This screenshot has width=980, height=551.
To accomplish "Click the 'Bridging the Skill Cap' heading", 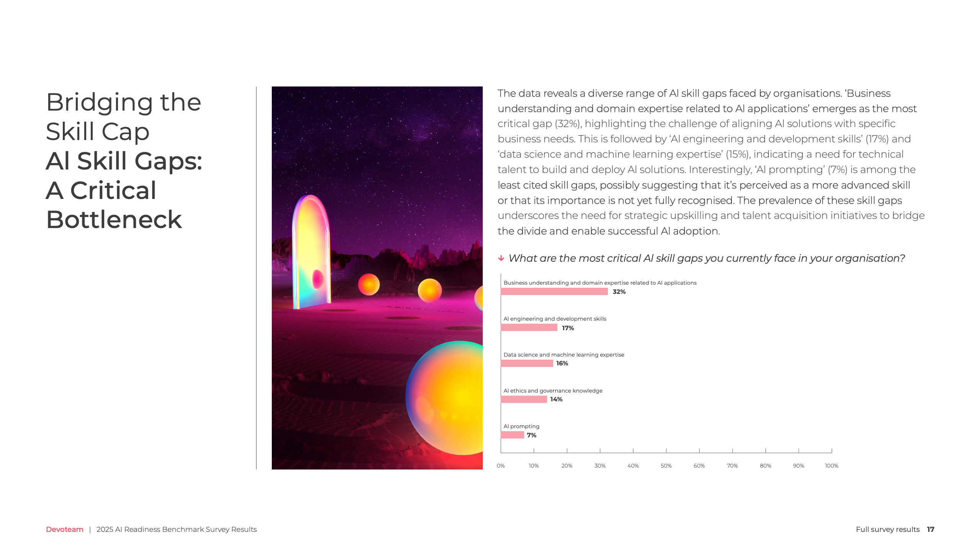I will coord(123,117).
